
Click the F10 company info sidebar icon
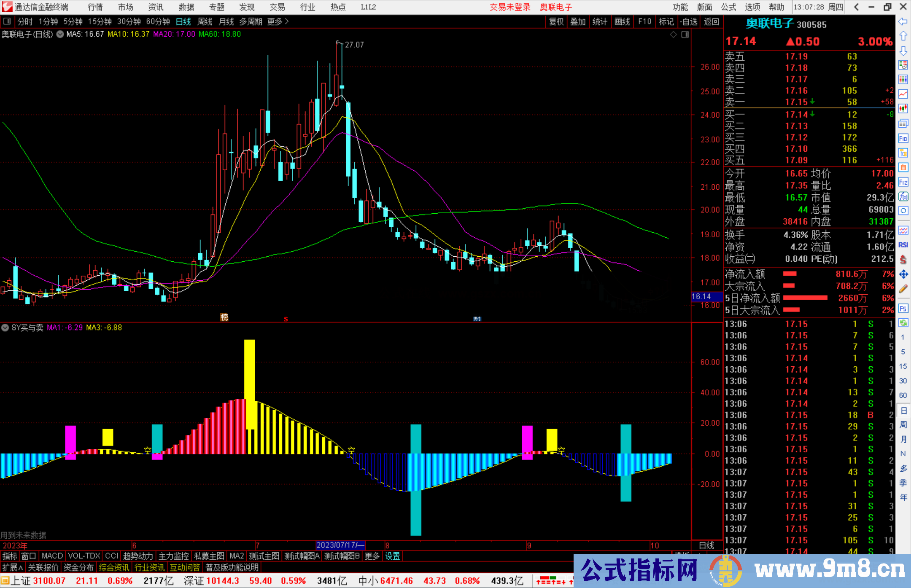(x=903, y=138)
